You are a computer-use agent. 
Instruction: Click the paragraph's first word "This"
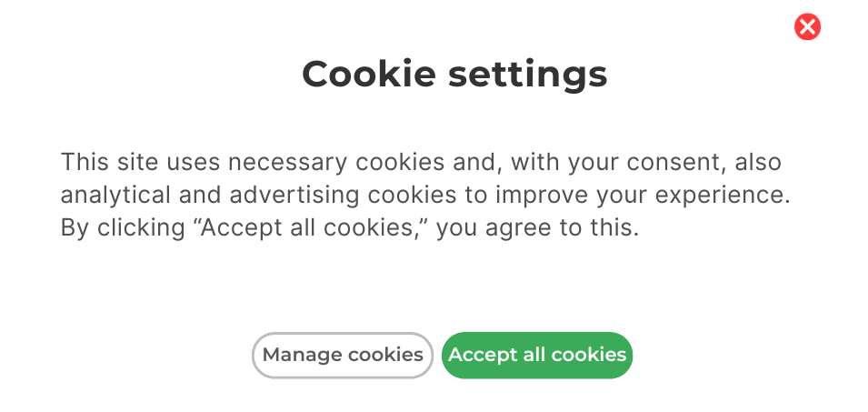83,163
